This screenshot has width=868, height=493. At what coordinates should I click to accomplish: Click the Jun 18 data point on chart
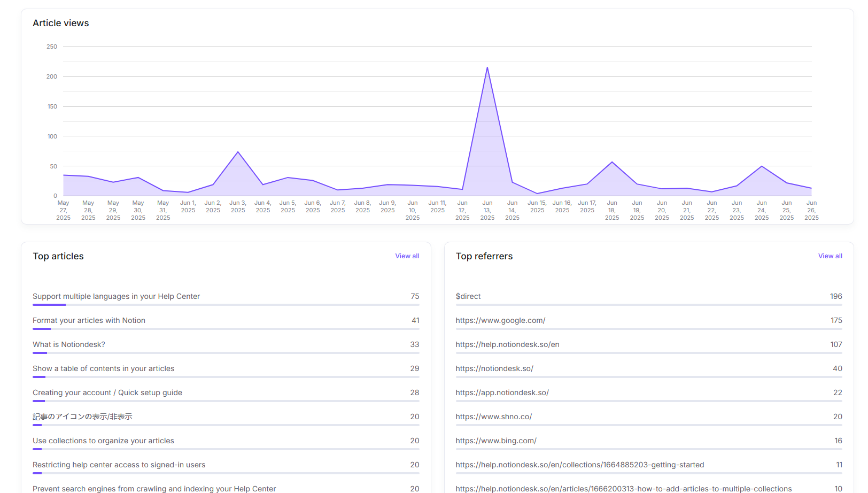pyautogui.click(x=612, y=162)
